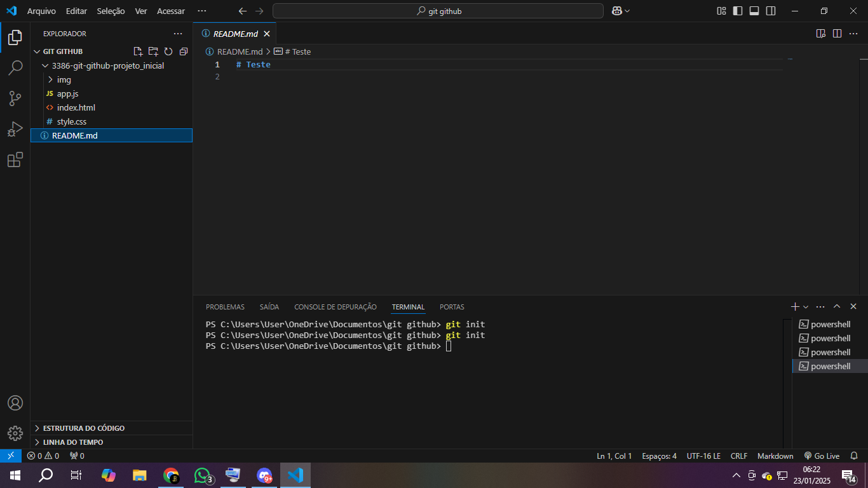Collapse all folders in Explorer
The width and height of the screenshot is (868, 488).
tap(184, 51)
